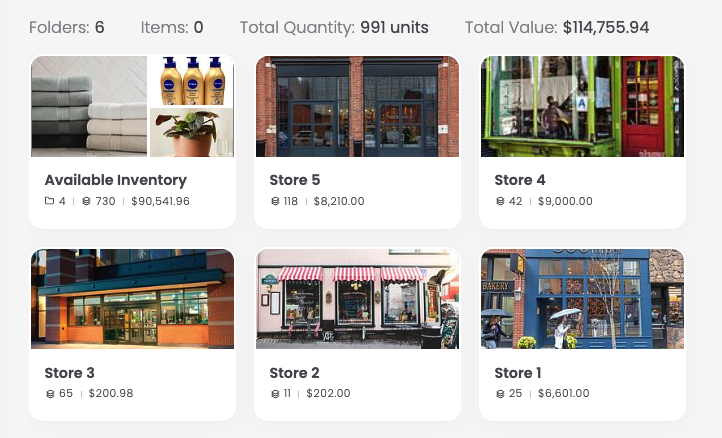
Task: Click the stack icon in Store 1 card
Action: click(x=500, y=393)
